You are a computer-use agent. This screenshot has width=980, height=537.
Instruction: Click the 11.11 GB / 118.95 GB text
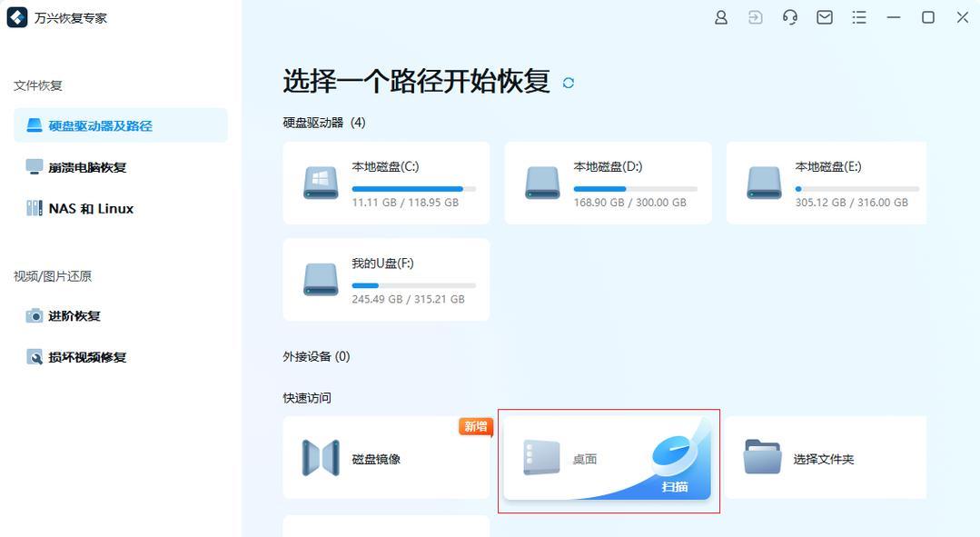[x=405, y=203]
